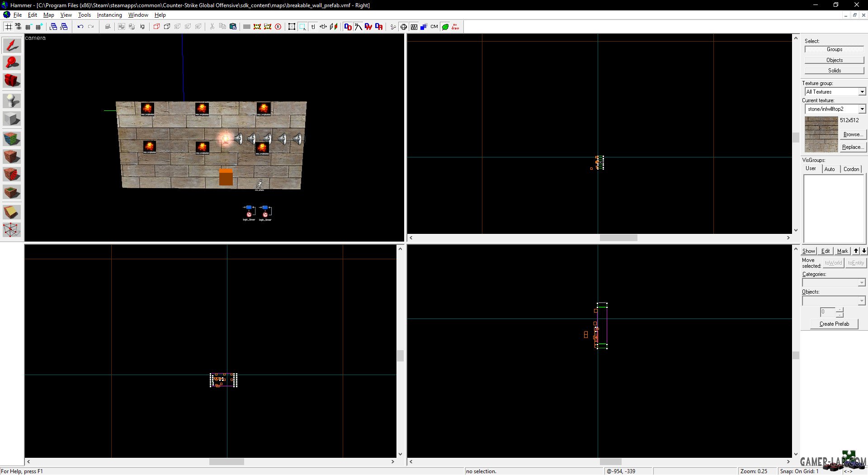Switch to the Auto VisGroups tab
The image size is (868, 475).
830,169
